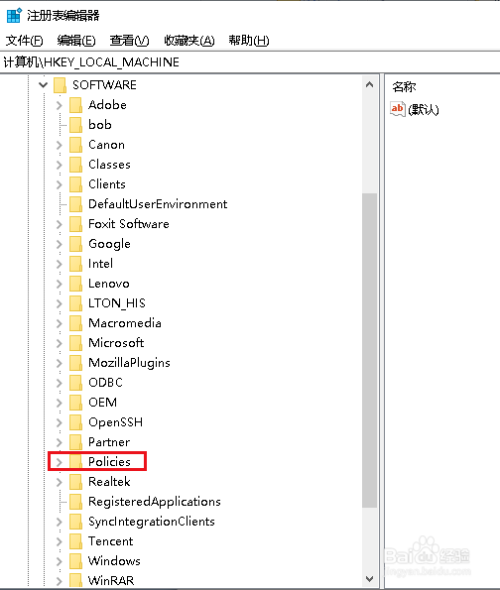Select the Policies key label

click(x=109, y=462)
